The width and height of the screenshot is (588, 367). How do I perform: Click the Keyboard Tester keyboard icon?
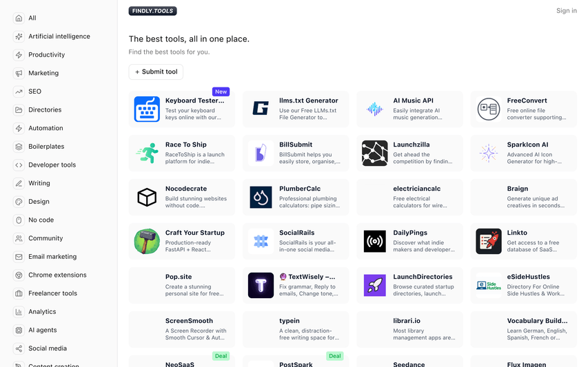[x=147, y=109]
